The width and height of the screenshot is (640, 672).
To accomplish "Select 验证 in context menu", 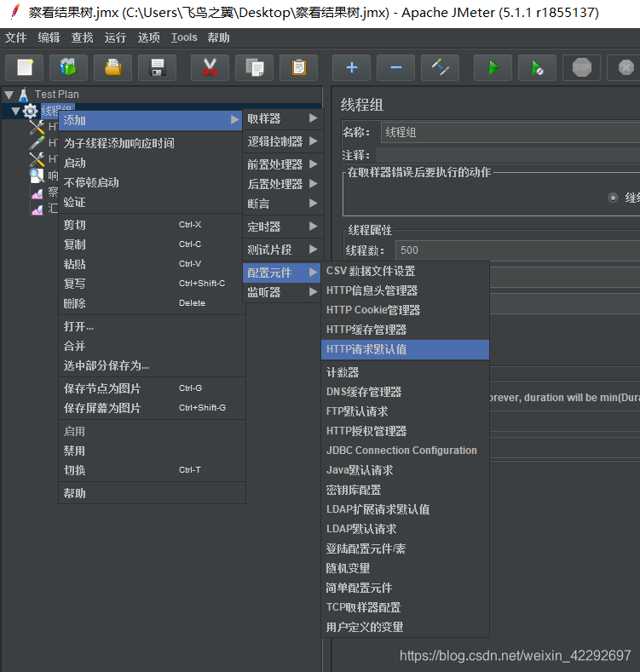I will coord(152,203).
